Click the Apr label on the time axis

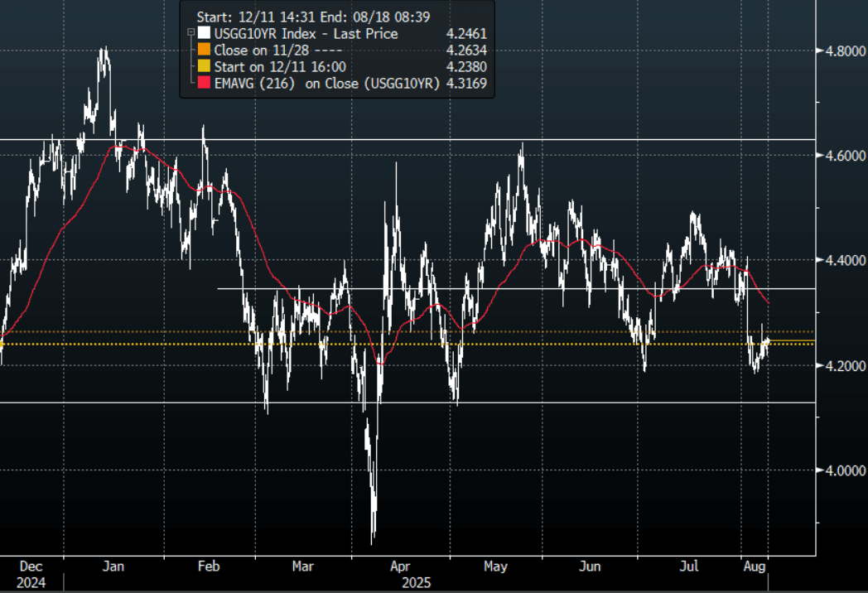point(401,567)
